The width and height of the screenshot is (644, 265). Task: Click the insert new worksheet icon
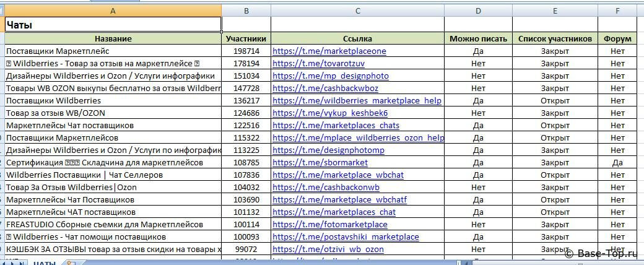pos(71,263)
